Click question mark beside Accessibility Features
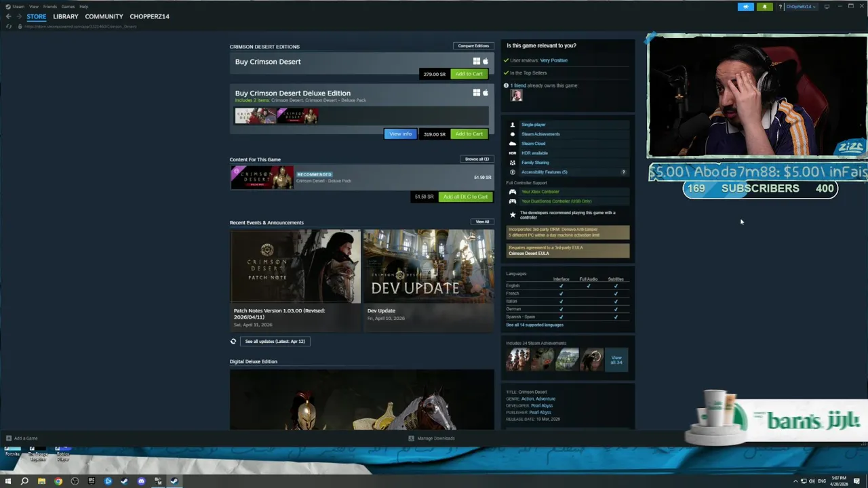 point(623,172)
